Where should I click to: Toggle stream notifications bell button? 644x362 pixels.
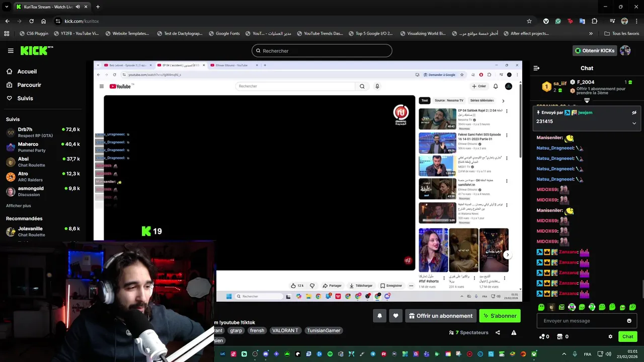379,316
